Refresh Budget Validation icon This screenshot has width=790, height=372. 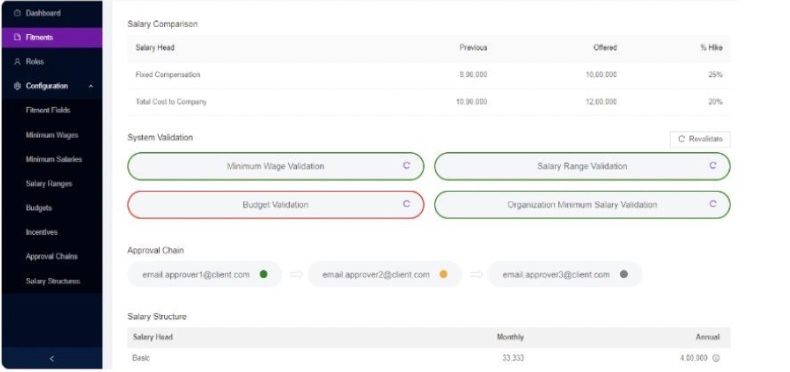(x=407, y=204)
